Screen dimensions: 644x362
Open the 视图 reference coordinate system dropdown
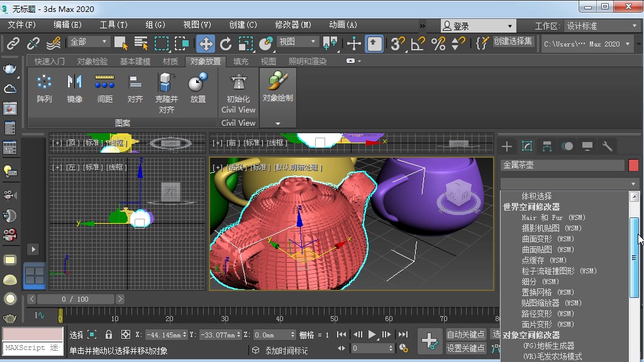coord(296,41)
